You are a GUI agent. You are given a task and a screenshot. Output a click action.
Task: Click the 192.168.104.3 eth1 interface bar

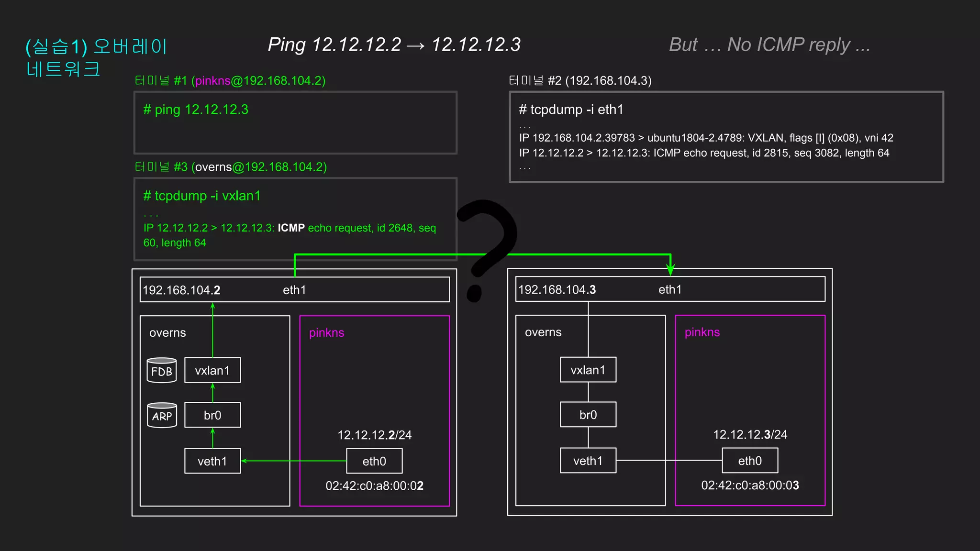(x=670, y=289)
